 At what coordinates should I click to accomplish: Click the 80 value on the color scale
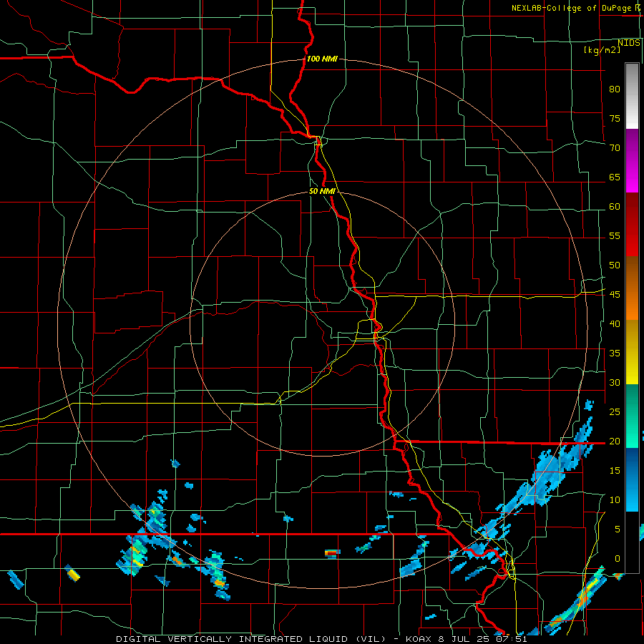pyautogui.click(x=615, y=89)
